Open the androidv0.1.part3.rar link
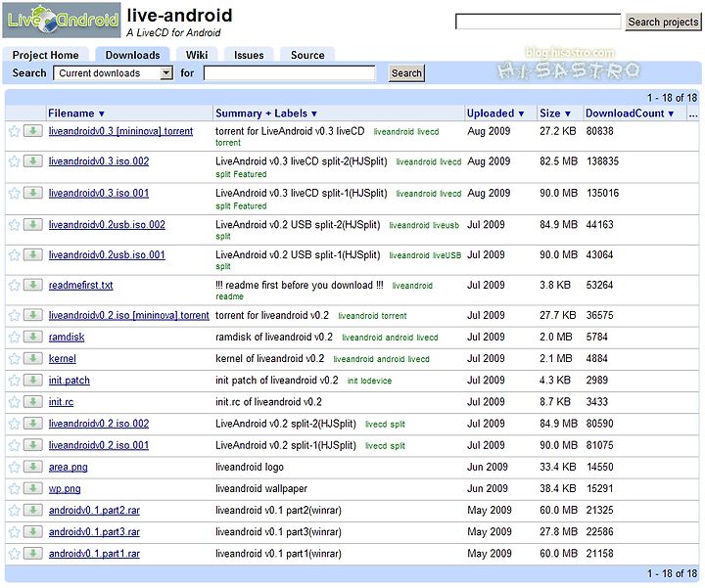The image size is (705, 588). pos(94,532)
